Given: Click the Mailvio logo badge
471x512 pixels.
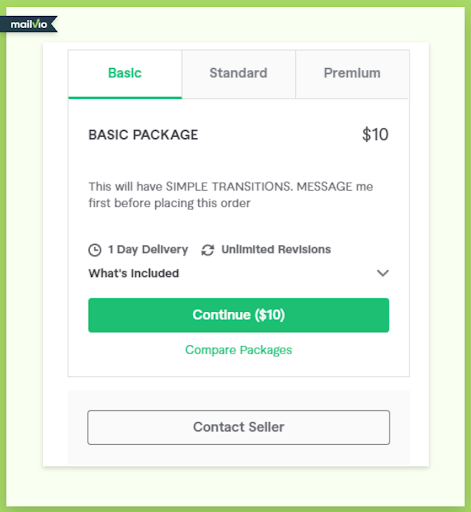Looking at the screenshot, I should [29, 24].
